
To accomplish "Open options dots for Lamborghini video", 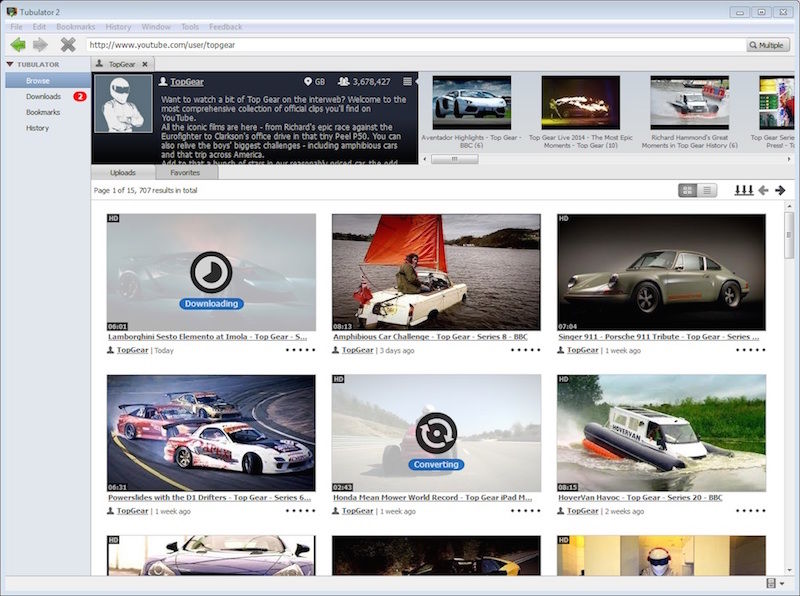I will coord(301,350).
